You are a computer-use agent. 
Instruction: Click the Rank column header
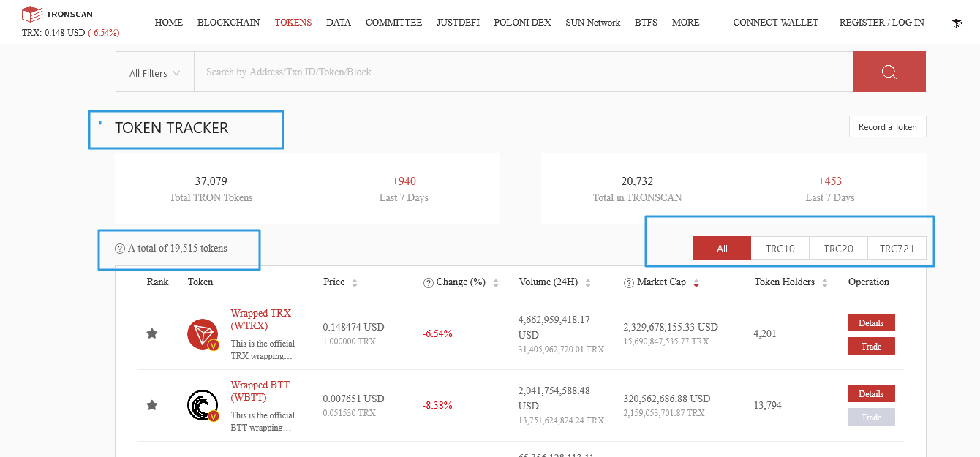click(x=158, y=282)
